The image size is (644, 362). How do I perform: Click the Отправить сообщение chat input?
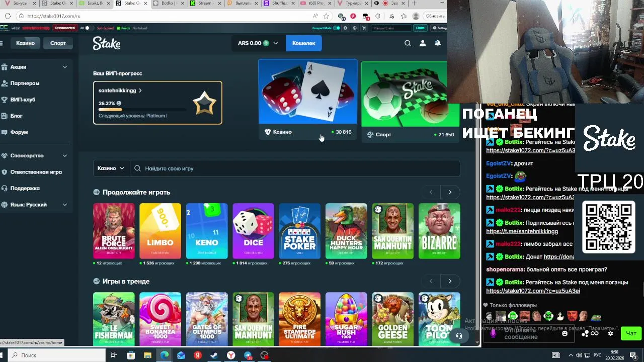point(528,333)
